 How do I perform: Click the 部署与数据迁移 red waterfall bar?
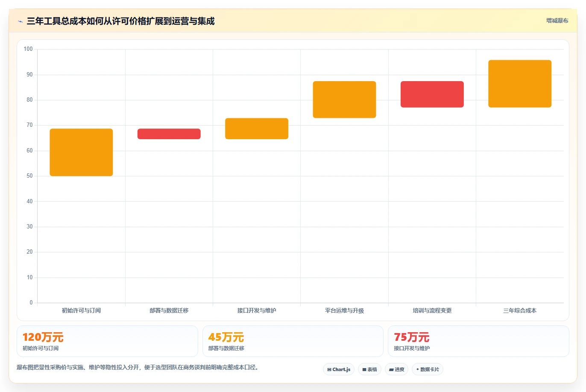tap(169, 134)
